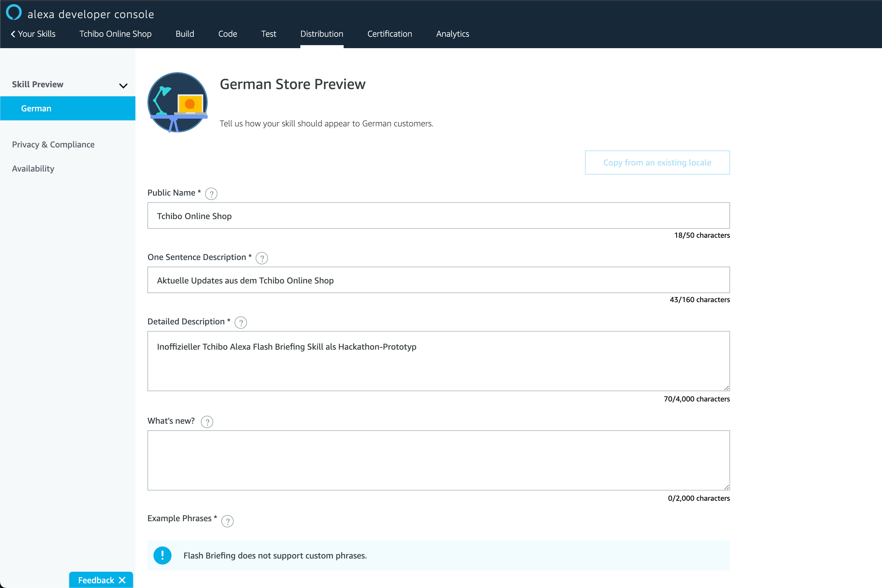882x588 pixels.
Task: Click into the Public Name field
Action: tap(438, 216)
